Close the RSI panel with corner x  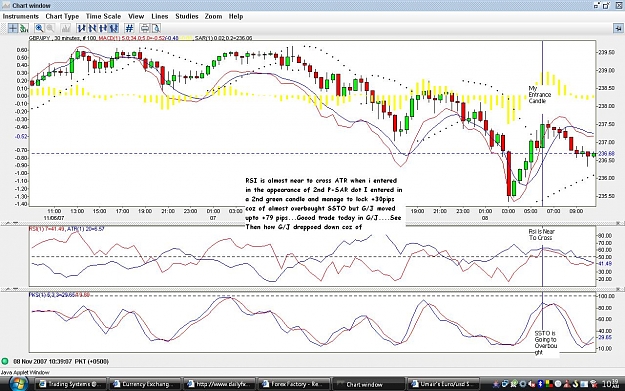click(x=619, y=223)
